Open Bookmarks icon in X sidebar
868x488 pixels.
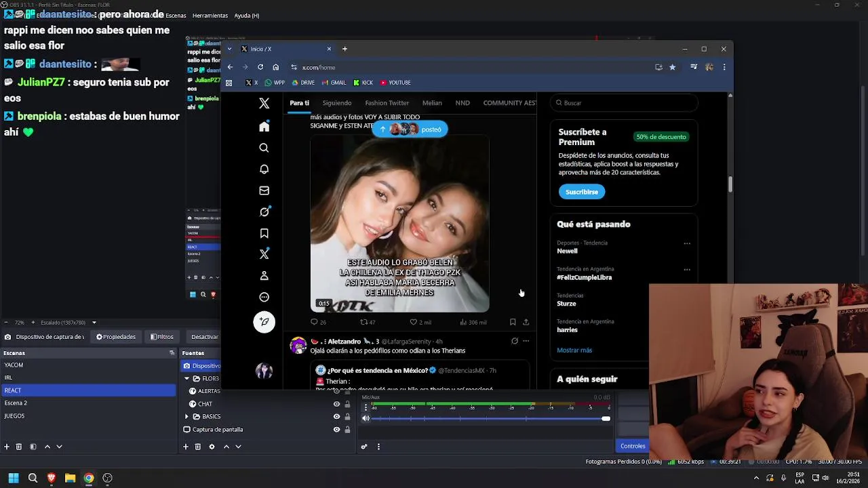click(x=264, y=233)
